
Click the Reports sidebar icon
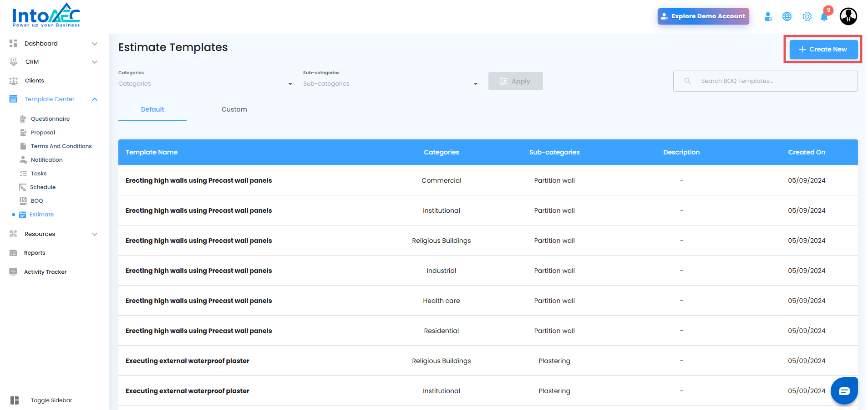[x=13, y=253]
